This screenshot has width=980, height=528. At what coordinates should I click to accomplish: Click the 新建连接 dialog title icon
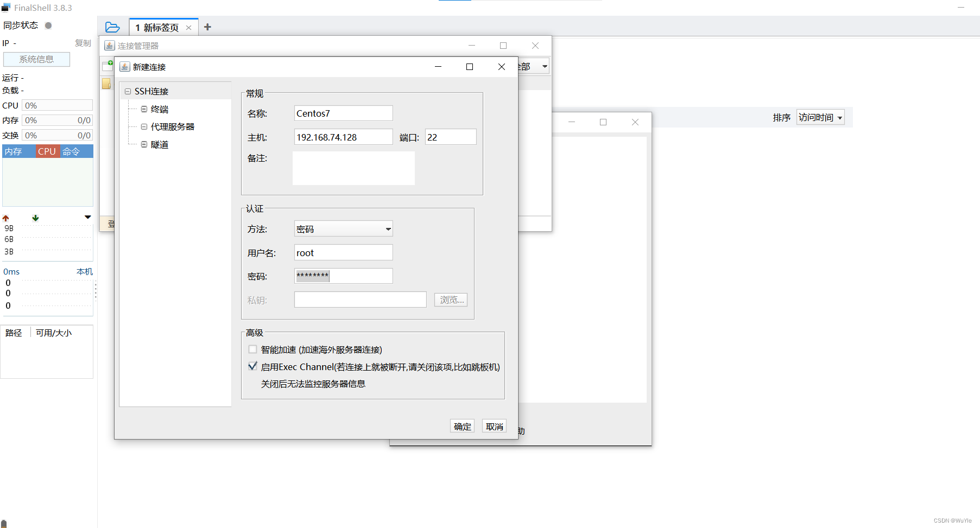point(125,67)
